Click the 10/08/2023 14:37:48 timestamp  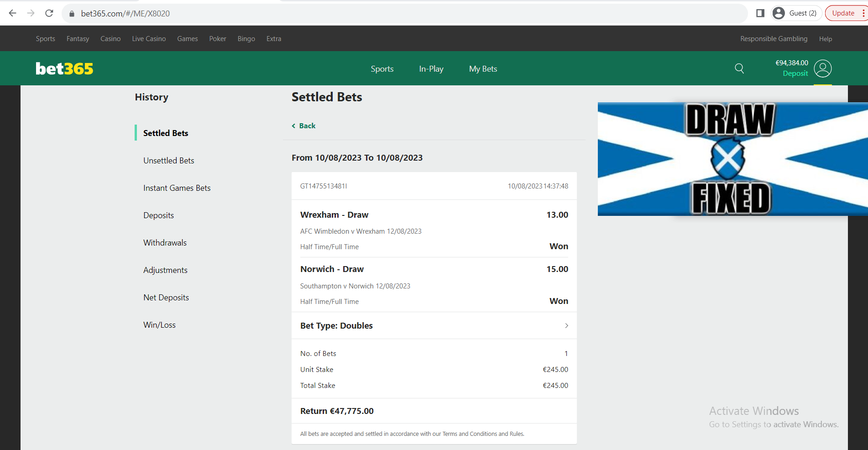(x=538, y=186)
